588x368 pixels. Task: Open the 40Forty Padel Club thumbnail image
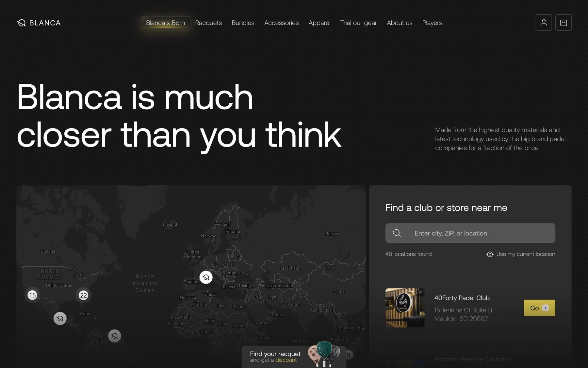pos(405,308)
